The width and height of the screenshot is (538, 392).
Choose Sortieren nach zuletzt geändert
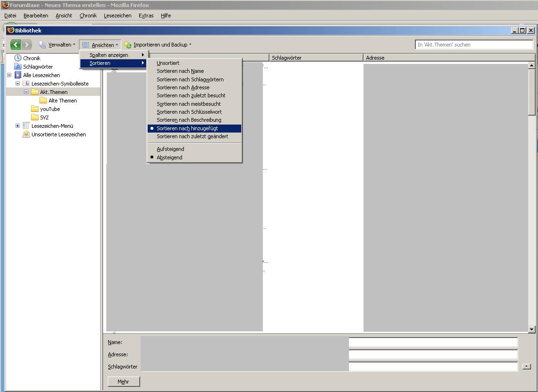click(x=195, y=136)
